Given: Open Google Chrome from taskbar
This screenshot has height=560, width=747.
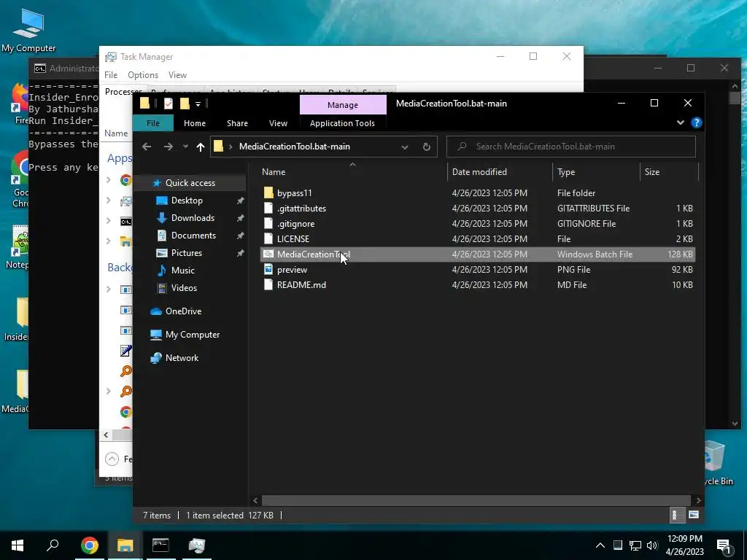Looking at the screenshot, I should [90, 545].
